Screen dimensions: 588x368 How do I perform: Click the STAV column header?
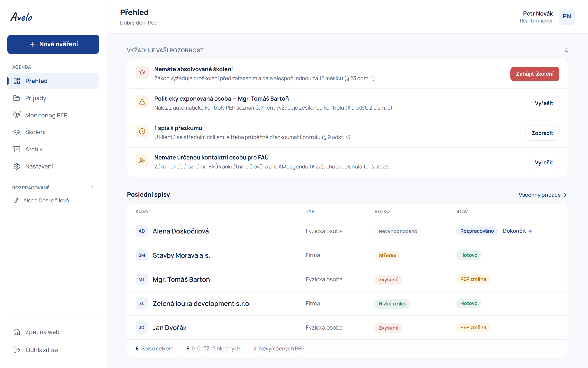[x=462, y=212]
